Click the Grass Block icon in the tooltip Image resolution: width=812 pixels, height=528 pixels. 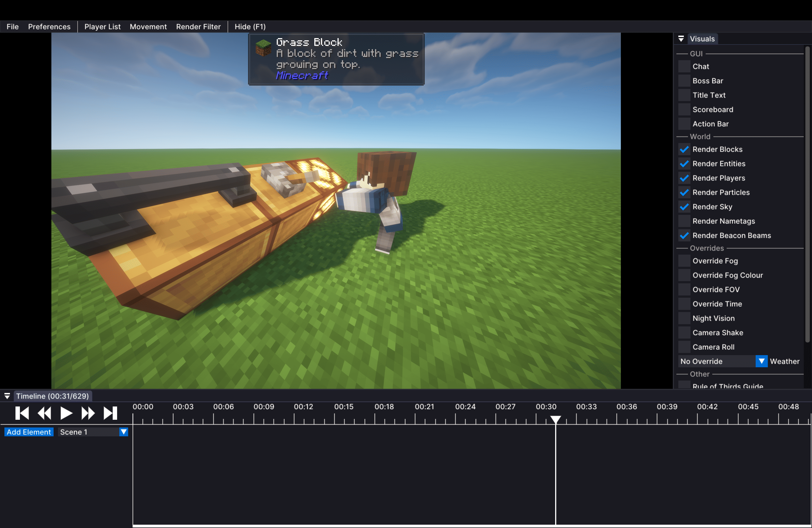click(263, 48)
